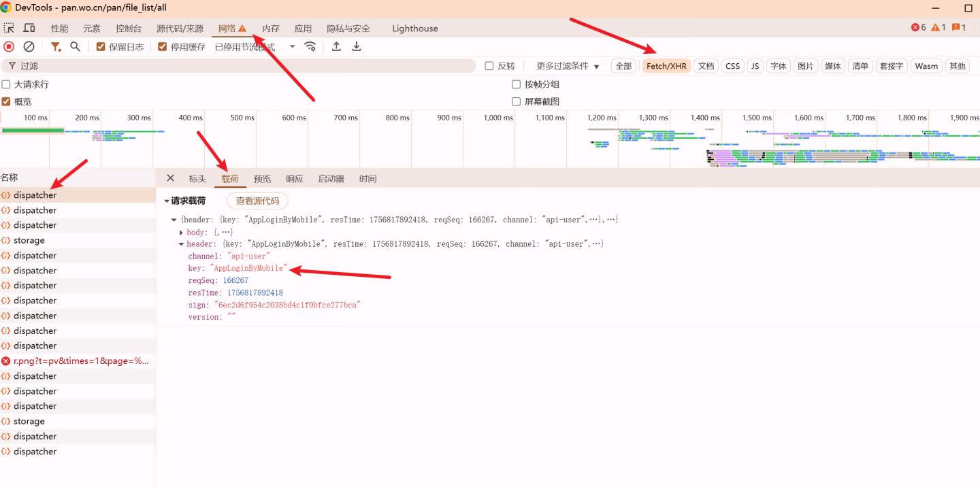
Task: Select the JS resource type filter
Action: 755,66
